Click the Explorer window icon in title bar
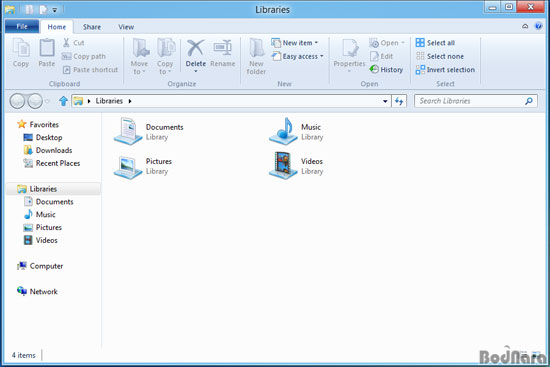Screen dimensions: 550x367 click(9, 9)
